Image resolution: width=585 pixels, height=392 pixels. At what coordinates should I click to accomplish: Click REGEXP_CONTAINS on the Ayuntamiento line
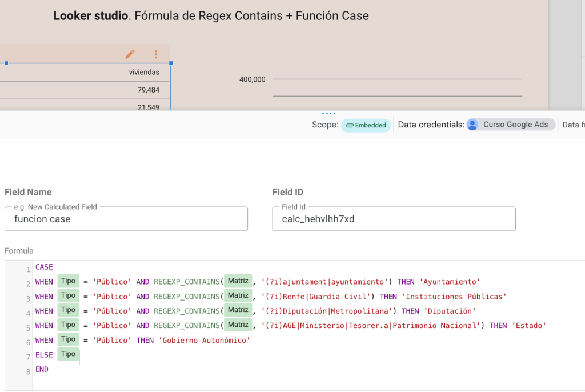[x=187, y=282]
